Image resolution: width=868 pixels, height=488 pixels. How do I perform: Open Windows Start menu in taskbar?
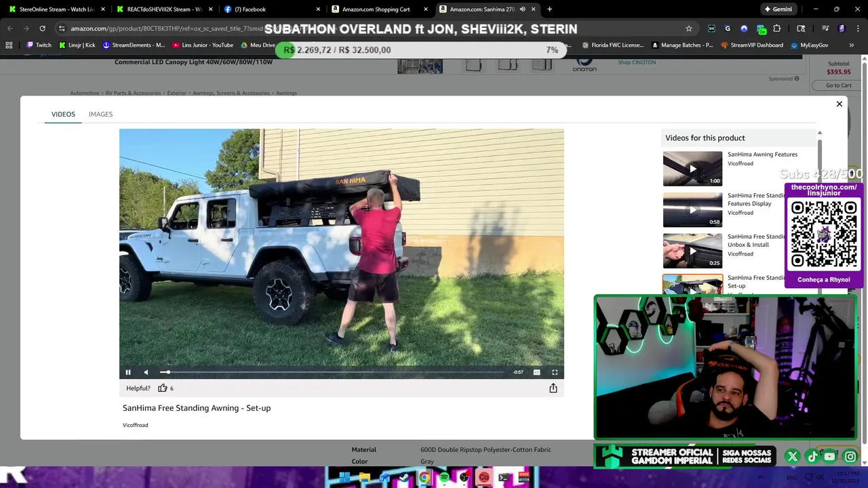(x=344, y=478)
